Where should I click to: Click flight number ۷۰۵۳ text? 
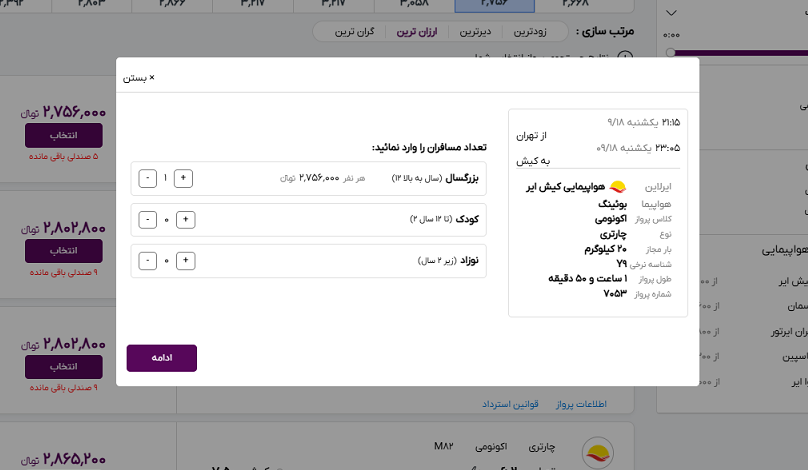pos(615,294)
